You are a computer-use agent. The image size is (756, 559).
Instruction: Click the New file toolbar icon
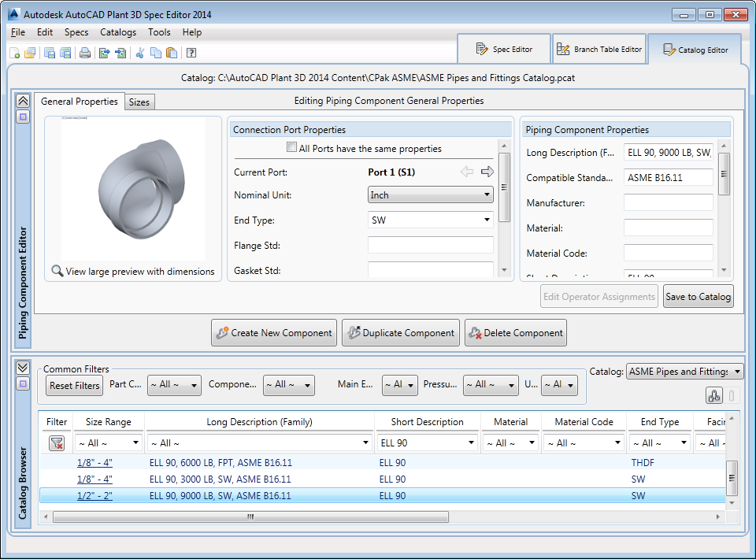click(15, 53)
